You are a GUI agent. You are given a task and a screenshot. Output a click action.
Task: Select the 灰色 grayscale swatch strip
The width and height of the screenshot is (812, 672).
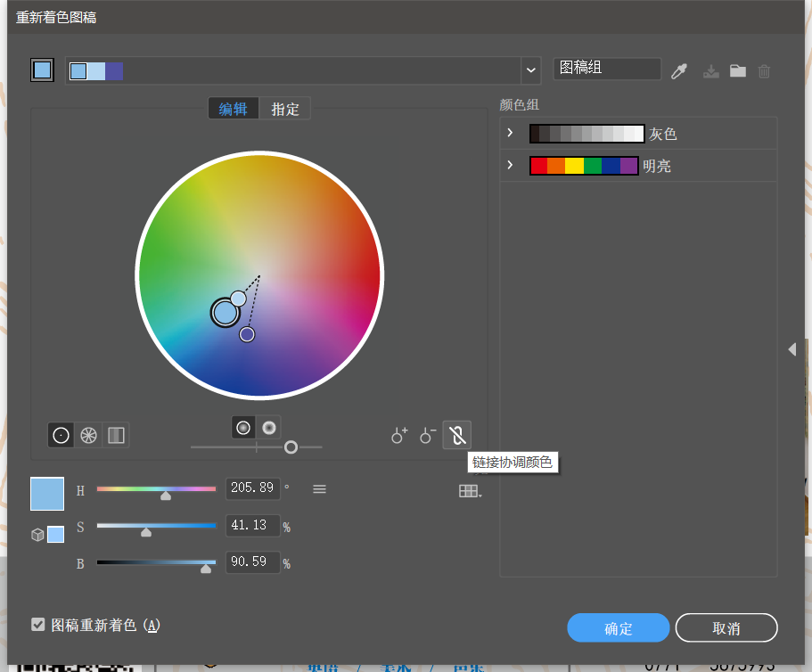(x=586, y=134)
